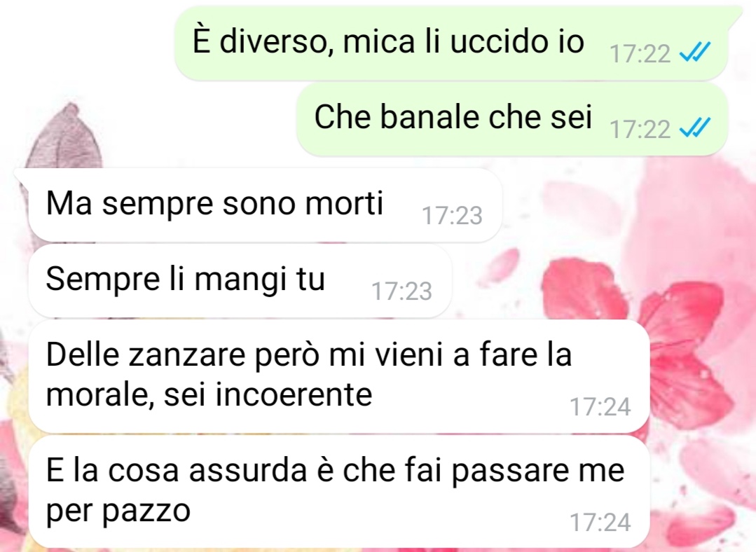Click the read receipt ticks on "Che banale che sei"
This screenshot has width=756, height=552.
click(694, 127)
